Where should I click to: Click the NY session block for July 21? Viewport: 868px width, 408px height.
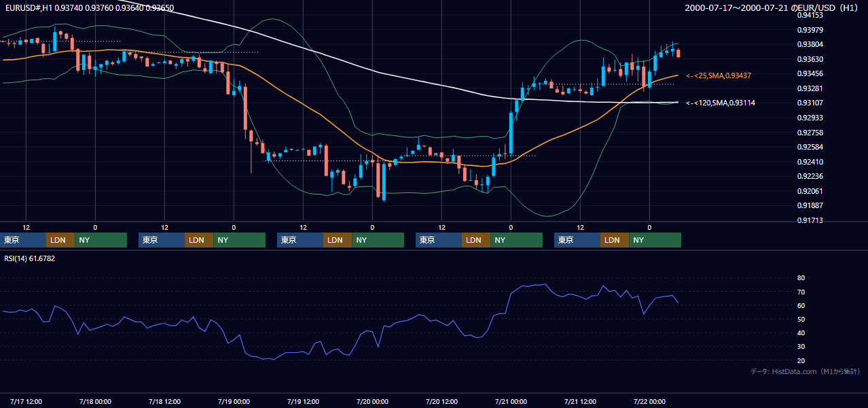655,240
